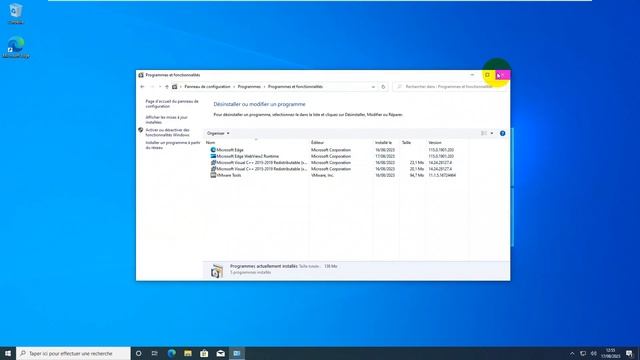Click VMware, Inc. publisher cell

[x=322, y=175]
